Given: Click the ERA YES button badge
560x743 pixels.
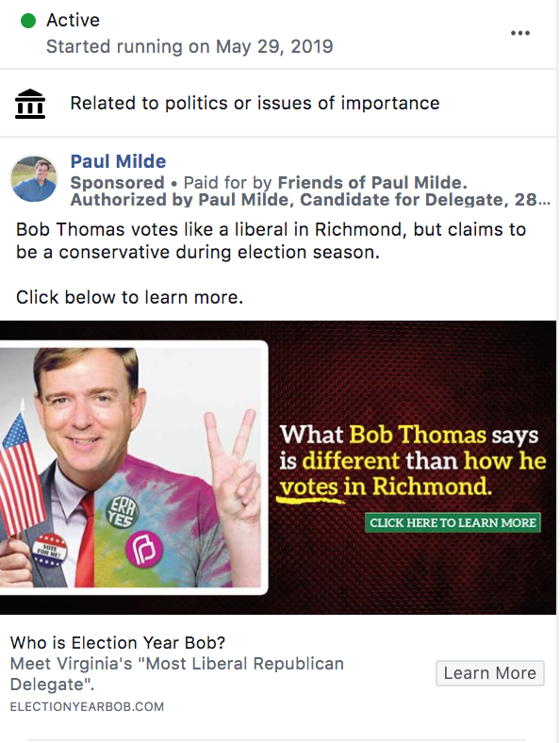Looking at the screenshot, I should click(122, 514).
